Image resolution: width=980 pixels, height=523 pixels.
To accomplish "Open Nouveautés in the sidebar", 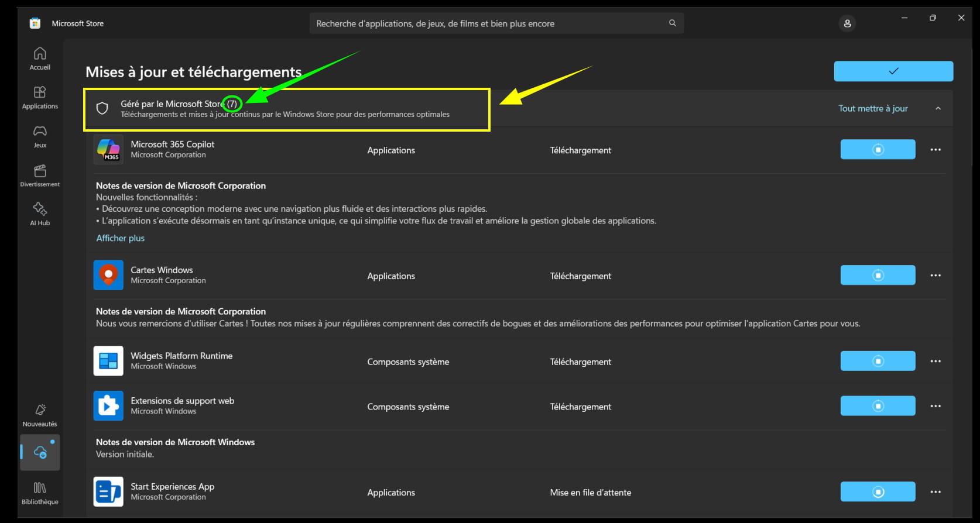I will pyautogui.click(x=40, y=415).
